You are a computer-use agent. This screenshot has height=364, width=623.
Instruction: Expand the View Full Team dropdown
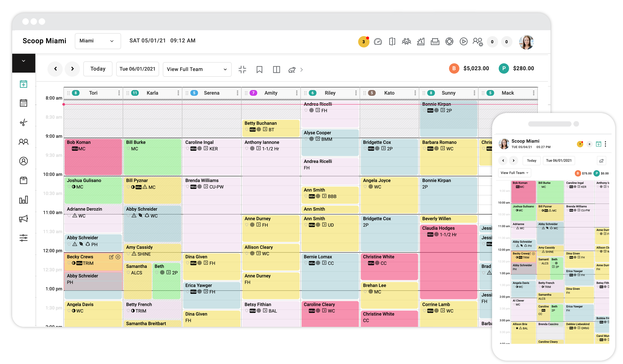(x=197, y=69)
